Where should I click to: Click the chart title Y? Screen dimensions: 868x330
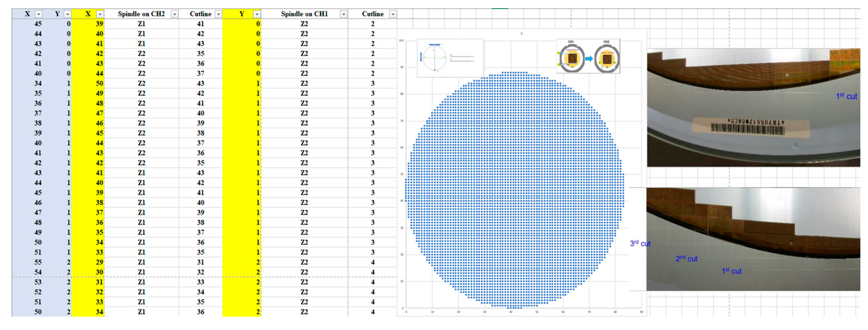[x=522, y=34]
